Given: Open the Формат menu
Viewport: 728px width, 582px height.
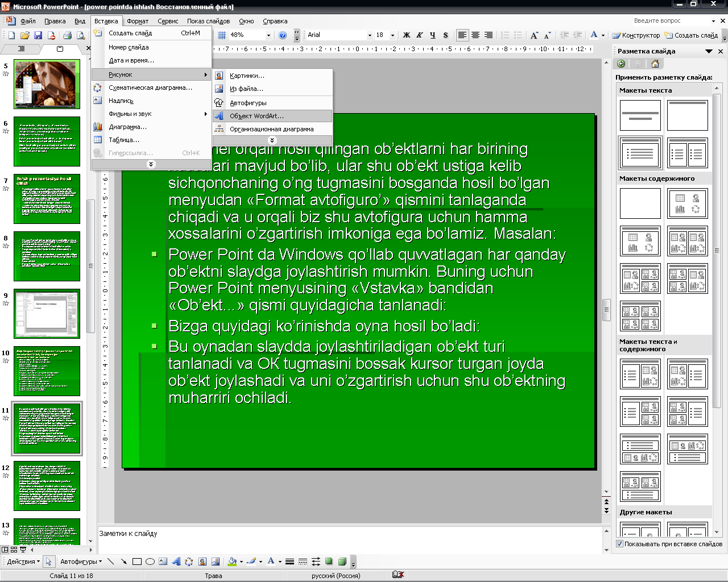Looking at the screenshot, I should tap(138, 21).
